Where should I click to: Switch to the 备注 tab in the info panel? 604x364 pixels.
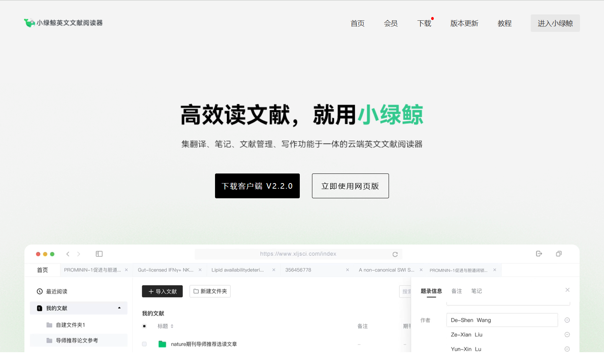click(x=457, y=291)
